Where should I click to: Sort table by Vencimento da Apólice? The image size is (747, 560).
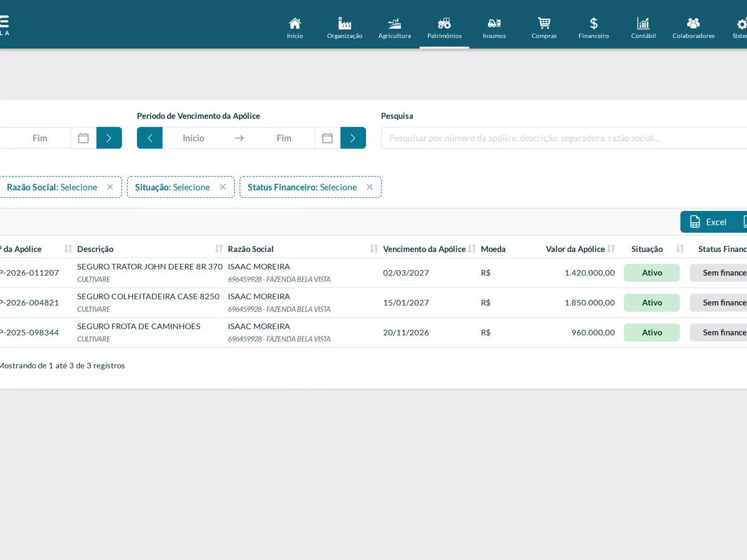pos(472,249)
